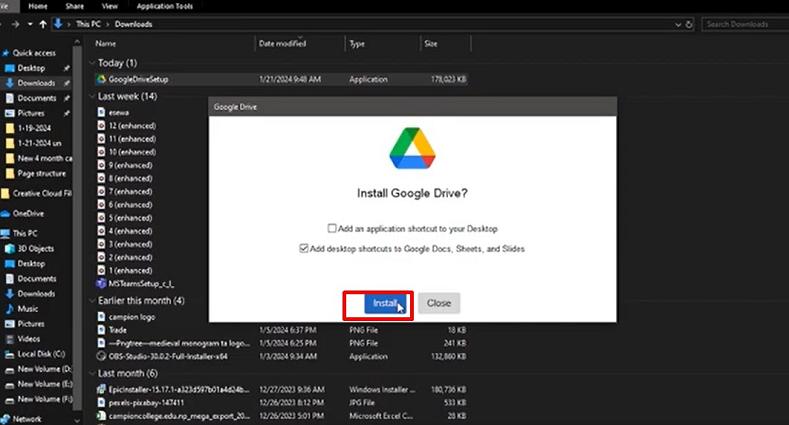Open pinned Downloads under Quick access
This screenshot has height=425, width=789.
pos(36,83)
